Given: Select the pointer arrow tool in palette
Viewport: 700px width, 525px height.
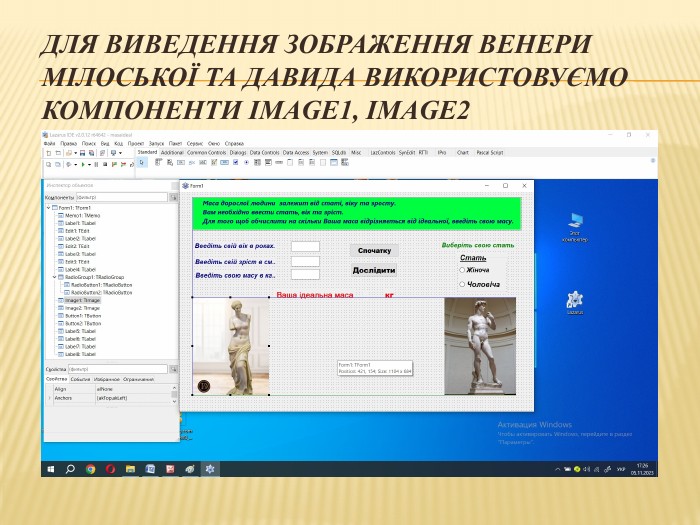Looking at the screenshot, I should click(x=142, y=162).
